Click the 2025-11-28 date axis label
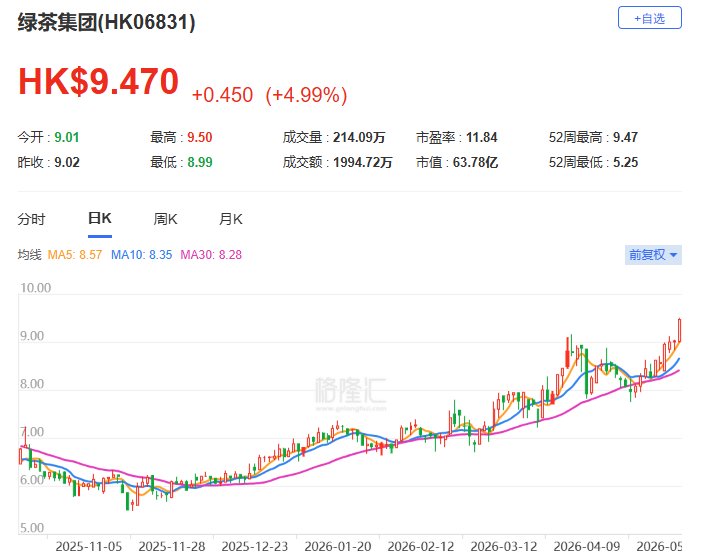This screenshot has width=704, height=558. pos(172,546)
